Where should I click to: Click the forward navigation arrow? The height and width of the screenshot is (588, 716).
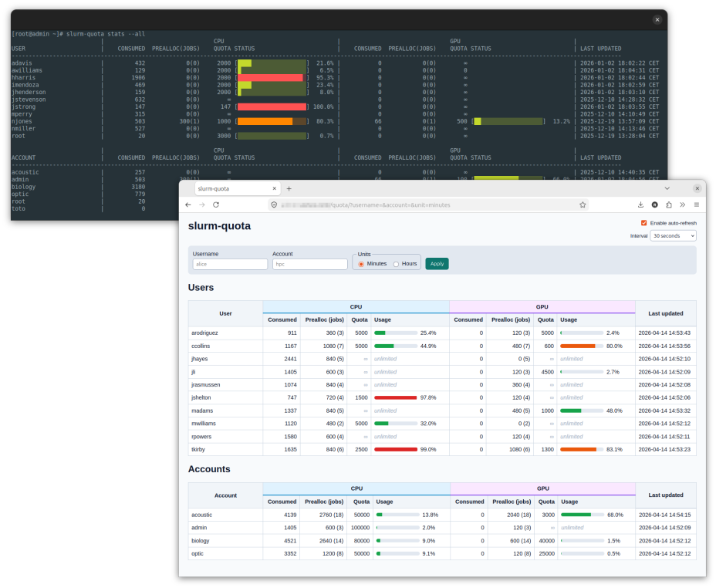[x=201, y=204]
